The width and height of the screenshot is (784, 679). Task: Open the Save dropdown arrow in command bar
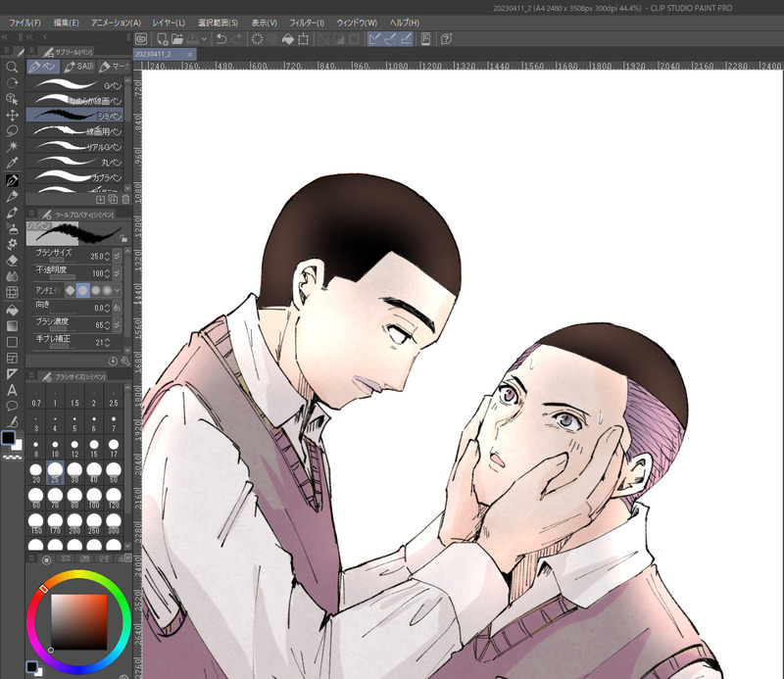pos(204,39)
